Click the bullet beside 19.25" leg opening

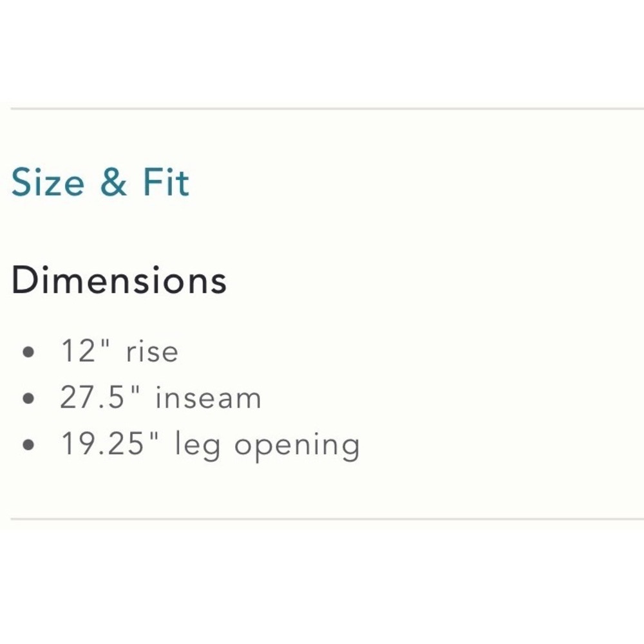pos(28,445)
